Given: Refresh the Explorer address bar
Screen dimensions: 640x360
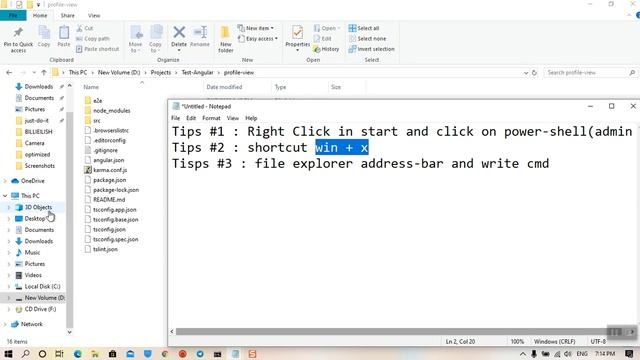Looking at the screenshot, I should 534,73.
